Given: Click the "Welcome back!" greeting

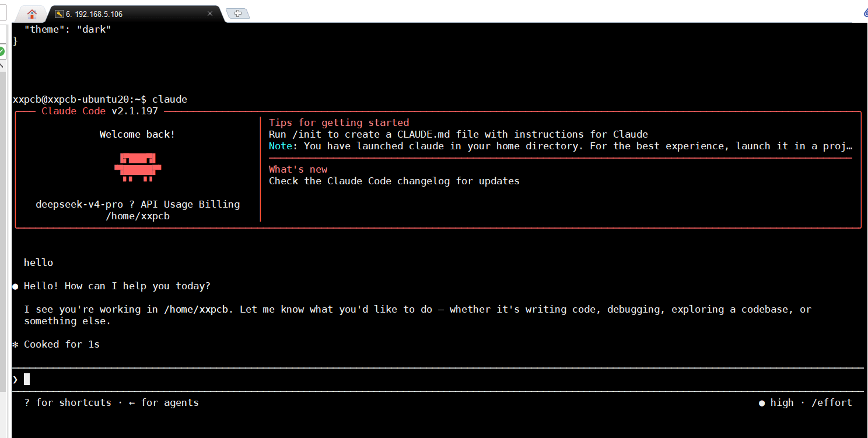Looking at the screenshot, I should (x=137, y=134).
